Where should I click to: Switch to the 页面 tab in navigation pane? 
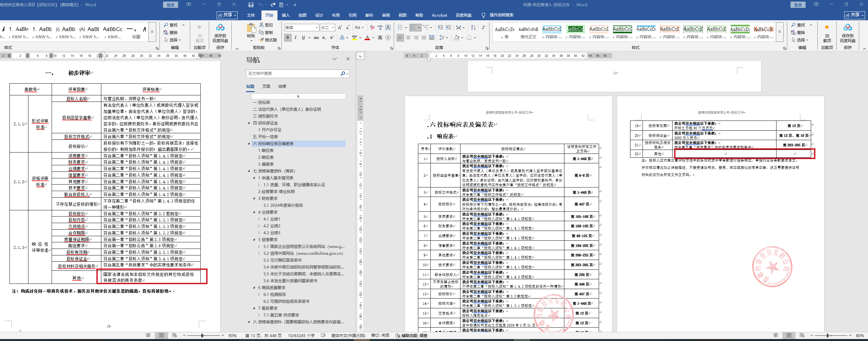click(266, 87)
